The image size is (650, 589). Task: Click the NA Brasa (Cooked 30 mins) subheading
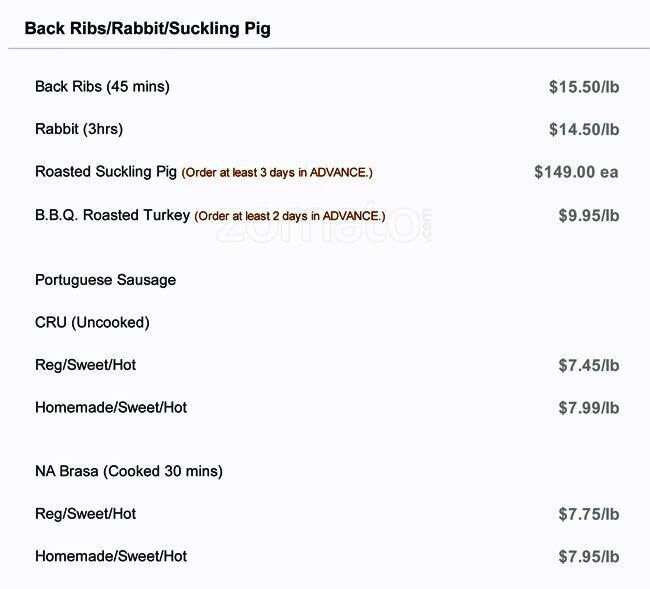click(x=129, y=471)
